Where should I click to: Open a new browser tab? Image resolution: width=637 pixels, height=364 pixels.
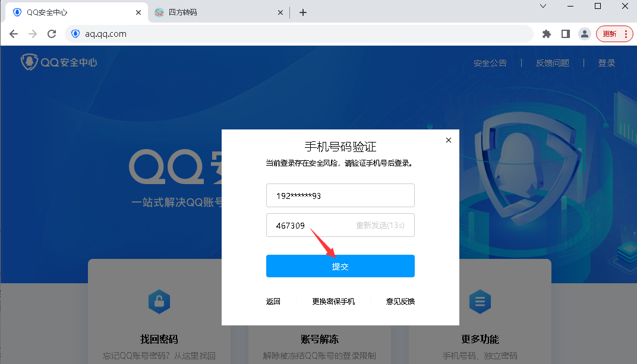[x=303, y=12]
